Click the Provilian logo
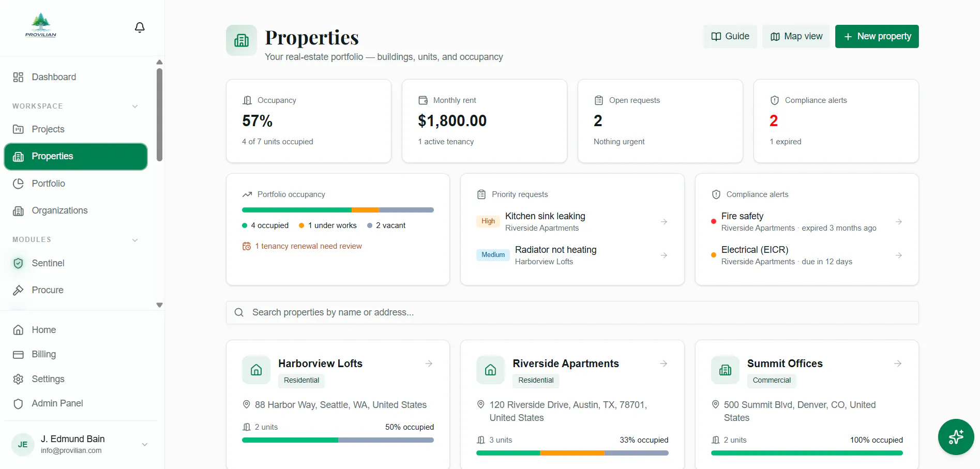 (41, 25)
